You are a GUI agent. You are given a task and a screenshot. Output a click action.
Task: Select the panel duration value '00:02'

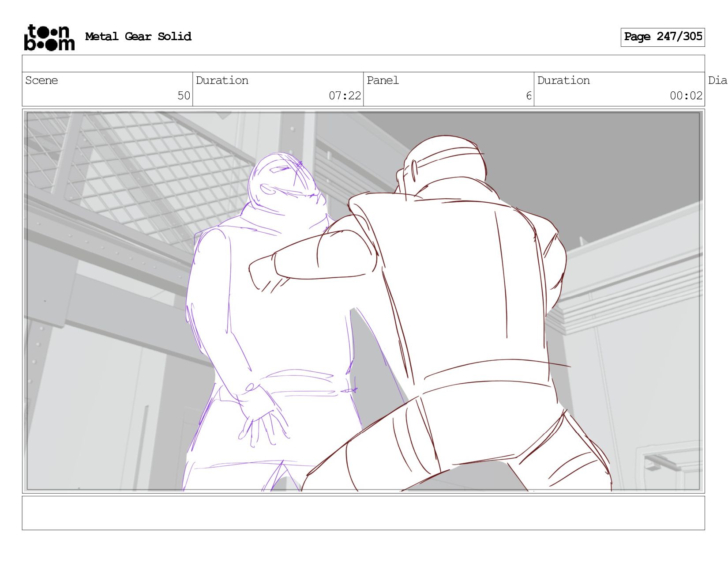coord(686,95)
